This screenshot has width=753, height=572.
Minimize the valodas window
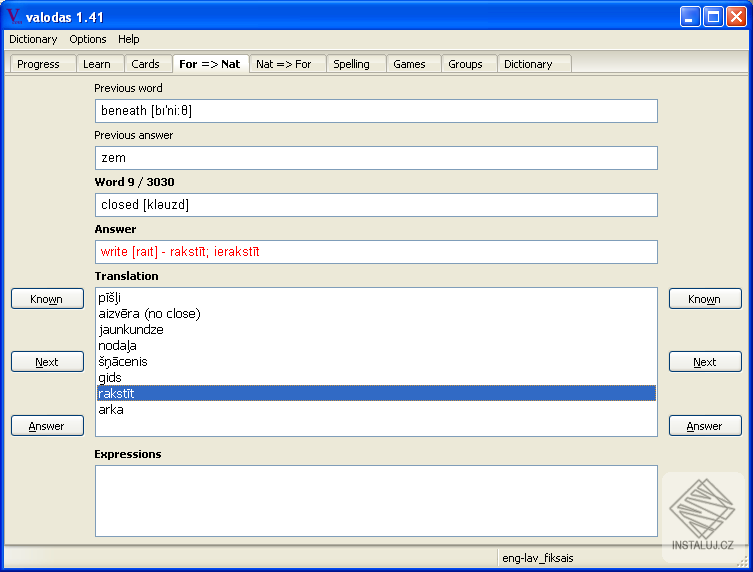(690, 17)
